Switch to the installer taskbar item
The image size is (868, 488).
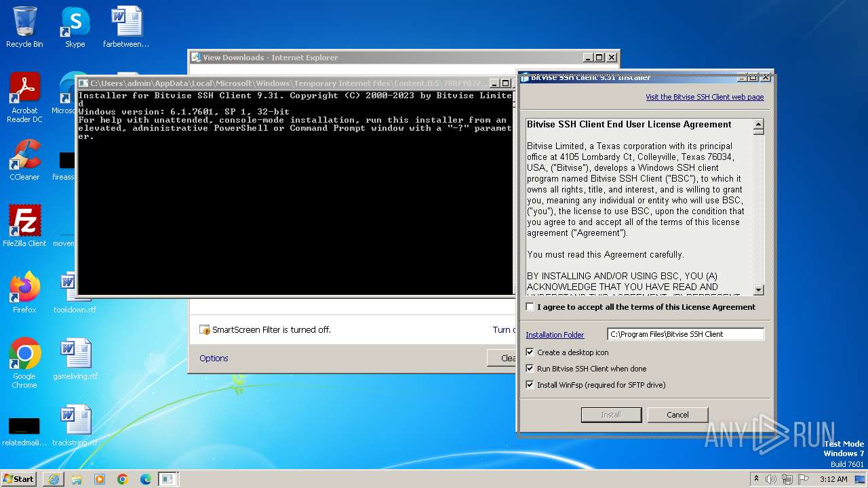pos(167,479)
